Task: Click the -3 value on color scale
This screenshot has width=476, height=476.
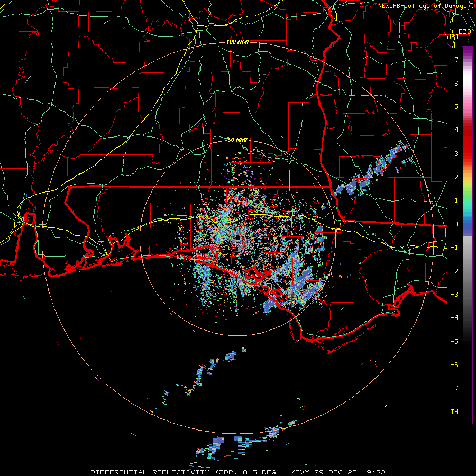Action: [x=454, y=295]
